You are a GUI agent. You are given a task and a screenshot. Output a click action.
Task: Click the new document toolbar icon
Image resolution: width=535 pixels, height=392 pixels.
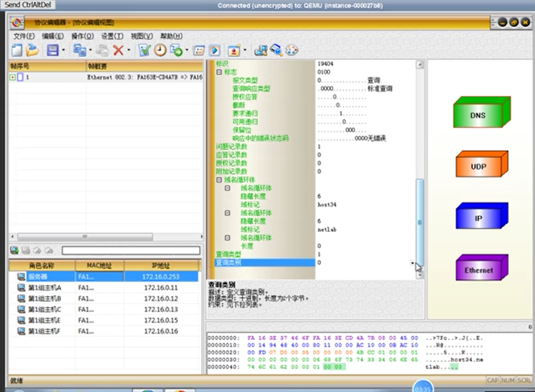(18, 50)
